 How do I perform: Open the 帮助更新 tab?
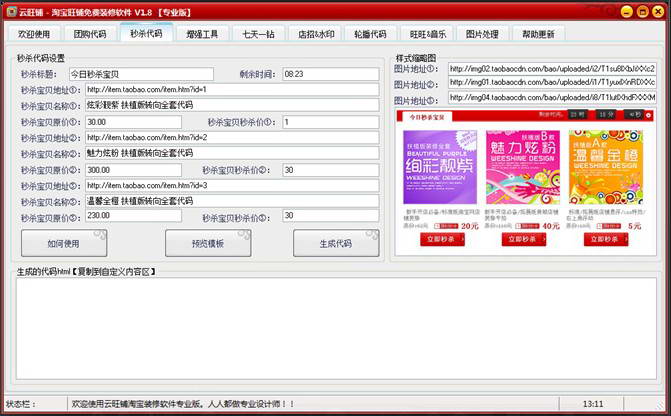(x=539, y=34)
